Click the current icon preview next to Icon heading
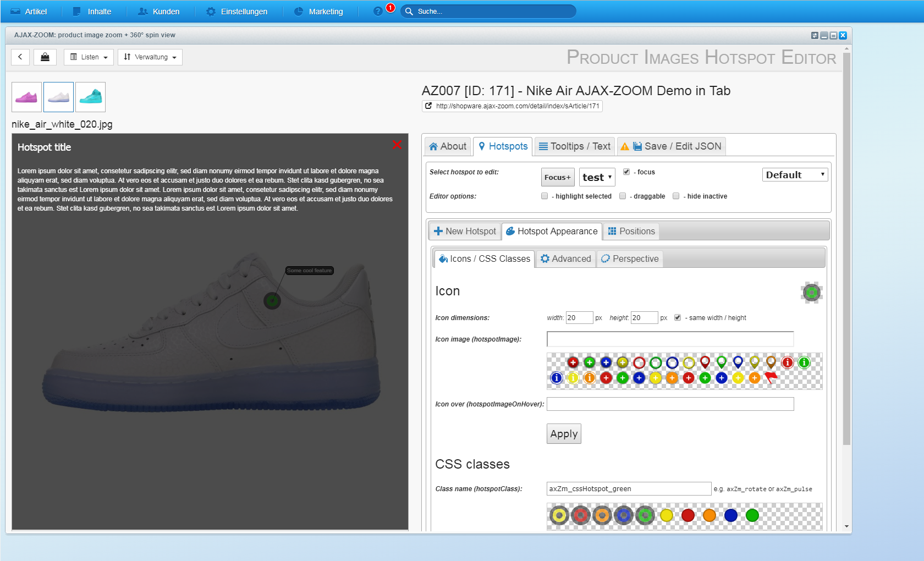This screenshot has width=924, height=561. click(812, 293)
